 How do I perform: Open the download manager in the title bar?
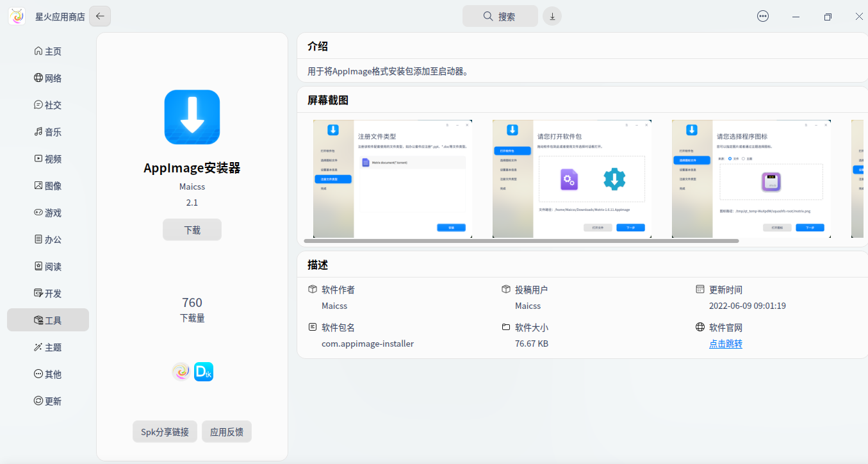(x=552, y=16)
